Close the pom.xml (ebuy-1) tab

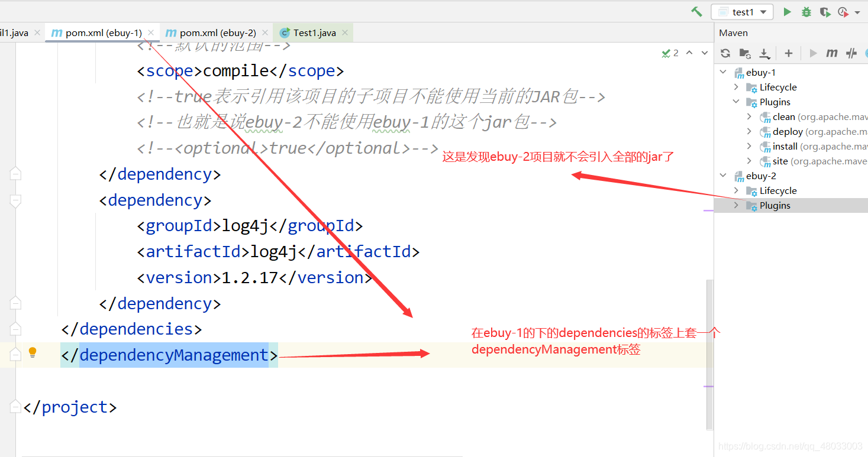151,33
